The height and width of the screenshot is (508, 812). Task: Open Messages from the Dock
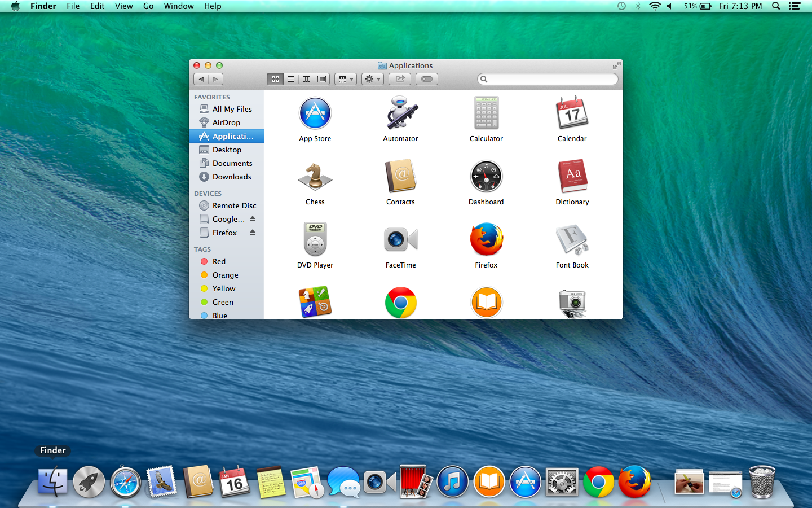coord(343,482)
